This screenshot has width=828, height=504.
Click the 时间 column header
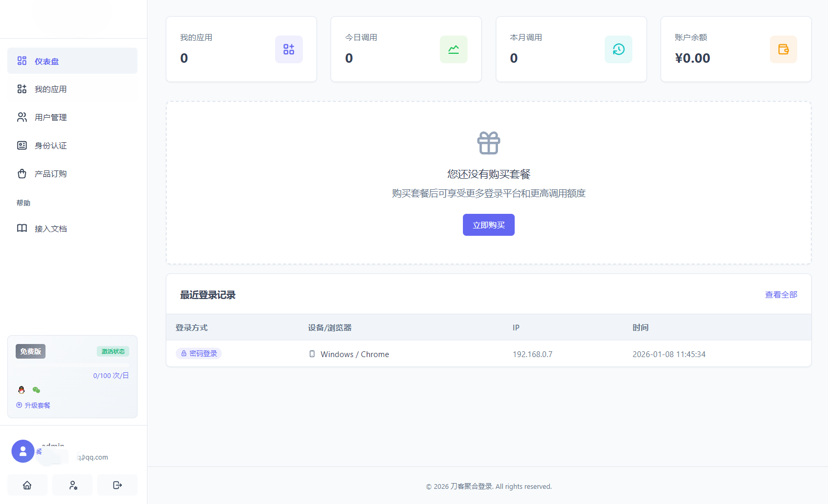coord(640,327)
